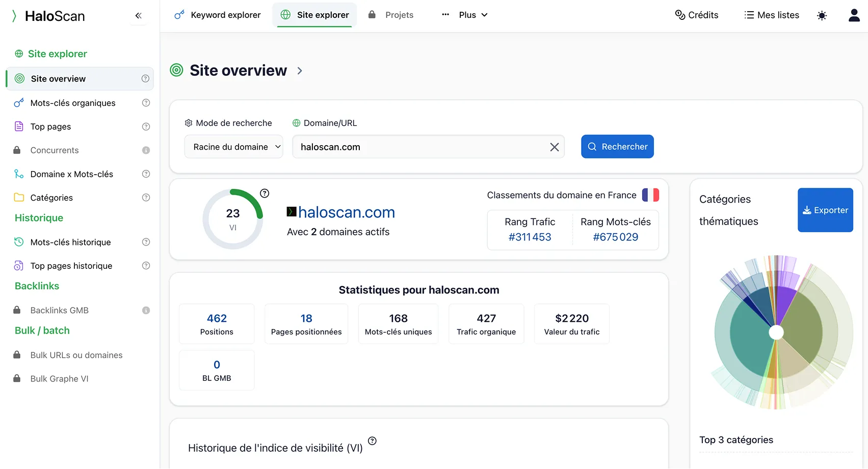Click the 168 Mots-clés uniques card
The height and width of the screenshot is (469, 868).
pyautogui.click(x=398, y=324)
